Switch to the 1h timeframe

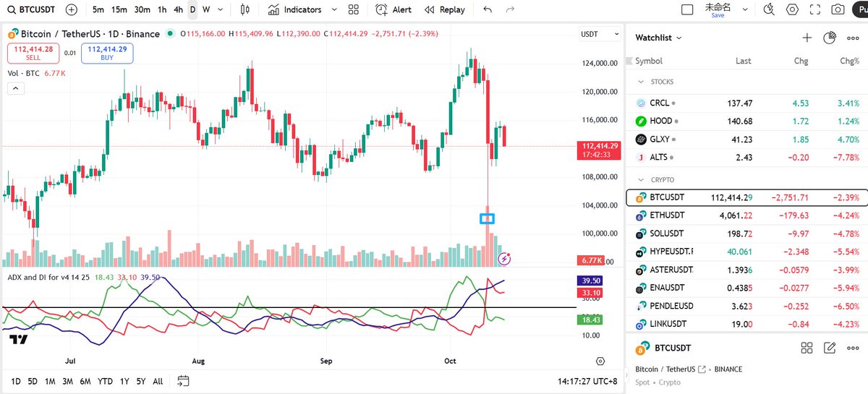tap(162, 10)
